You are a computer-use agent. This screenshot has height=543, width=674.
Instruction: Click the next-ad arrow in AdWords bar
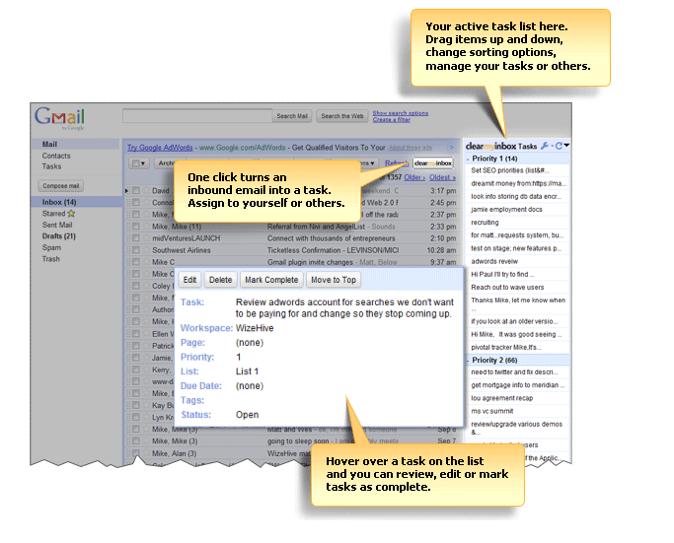coord(451,147)
